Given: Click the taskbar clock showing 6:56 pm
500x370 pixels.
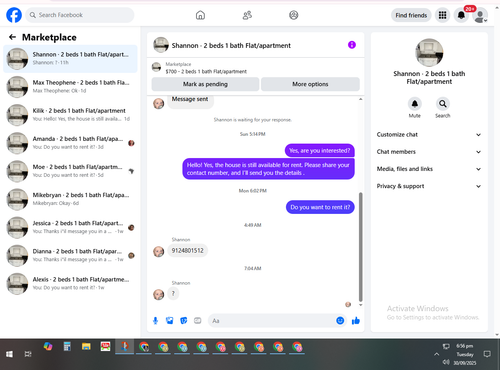Looking at the screenshot, I should coord(466,354).
